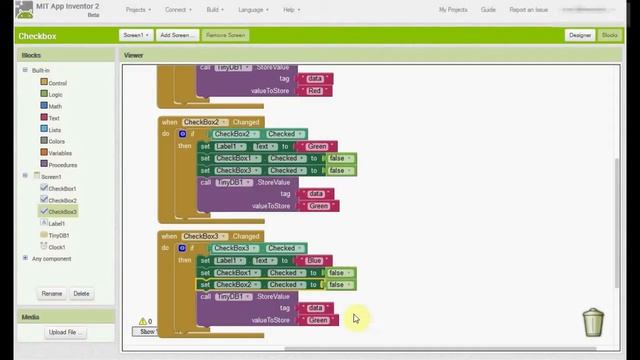Collapse the Screen1 tree node
This screenshot has height=360, width=640.
25,176
